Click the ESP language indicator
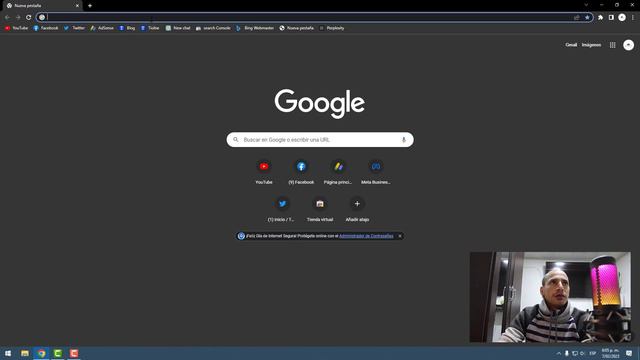640x360 pixels. tap(593, 353)
